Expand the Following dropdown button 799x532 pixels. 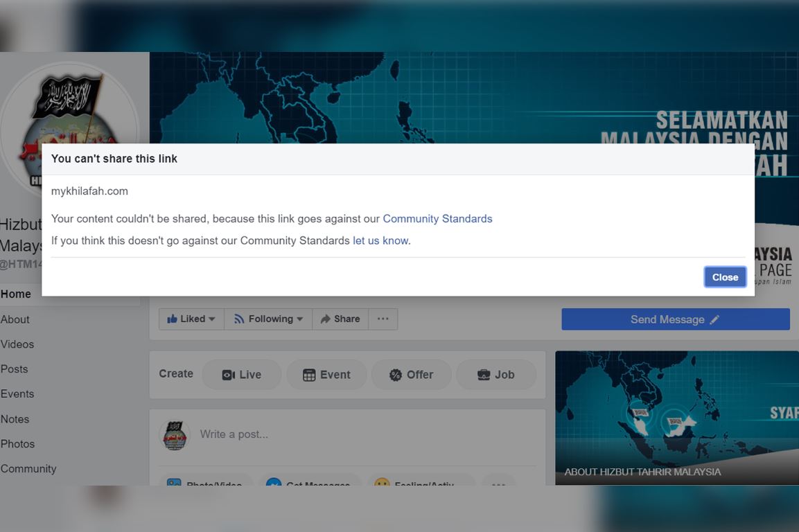pos(268,319)
